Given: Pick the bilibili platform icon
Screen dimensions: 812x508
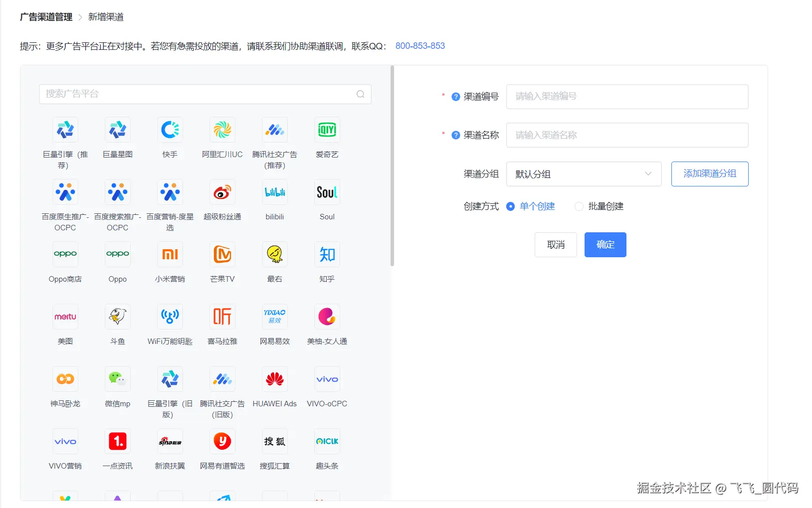Looking at the screenshot, I should (275, 192).
